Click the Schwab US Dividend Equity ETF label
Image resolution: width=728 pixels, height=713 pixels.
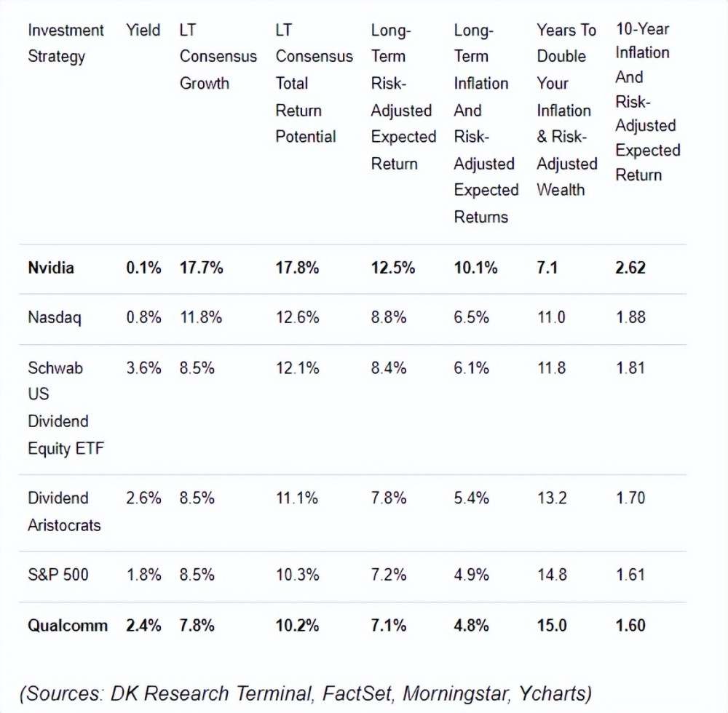click(66, 408)
